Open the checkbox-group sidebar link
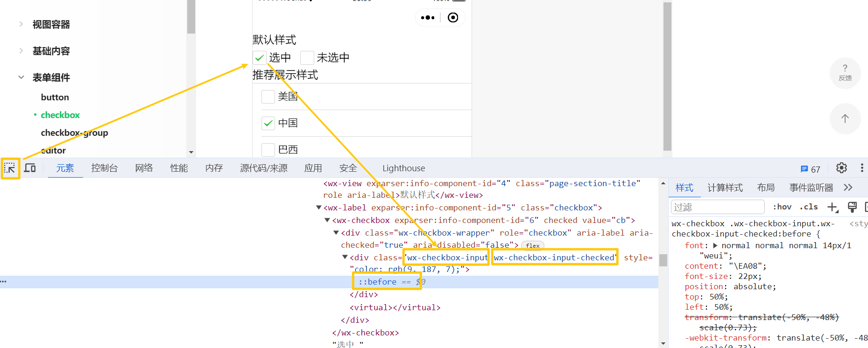Image resolution: width=868 pixels, height=348 pixels. (74, 133)
